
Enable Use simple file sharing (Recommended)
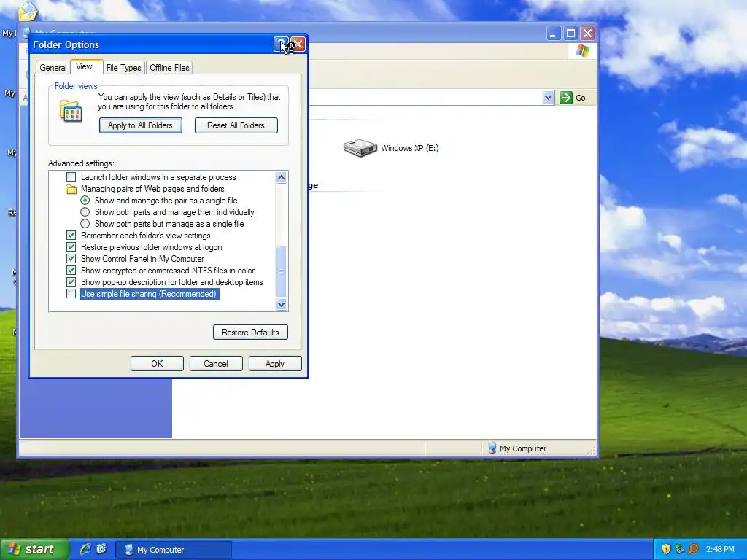click(71, 294)
